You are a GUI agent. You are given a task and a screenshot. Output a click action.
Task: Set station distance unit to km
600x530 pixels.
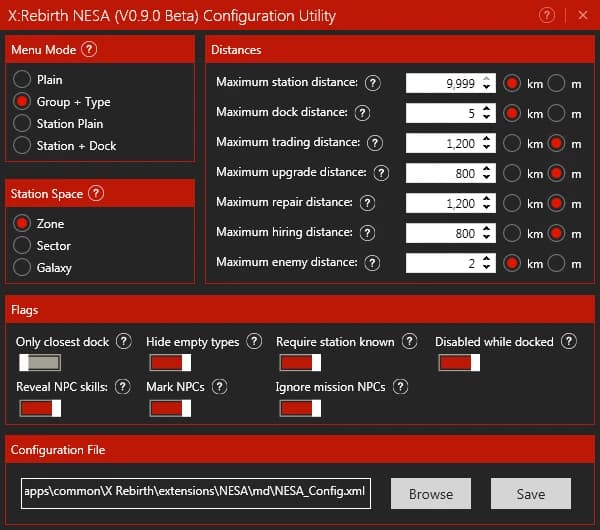[x=512, y=83]
